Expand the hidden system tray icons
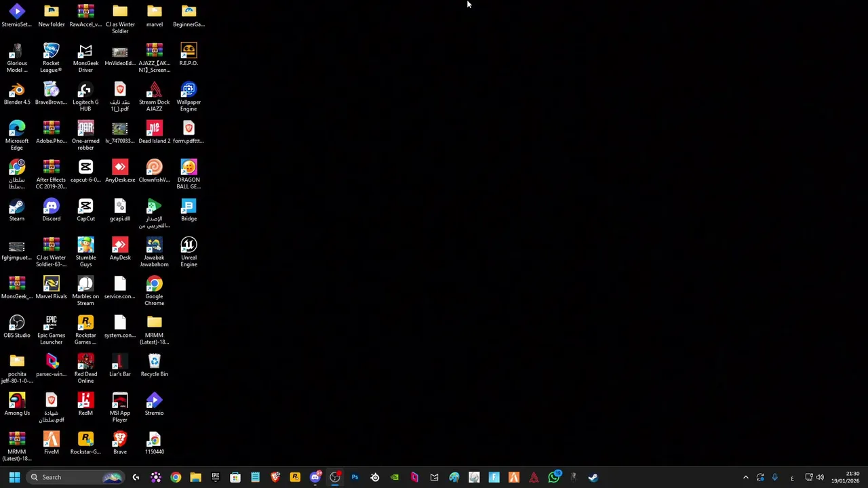The height and width of the screenshot is (488, 868). pyautogui.click(x=746, y=477)
